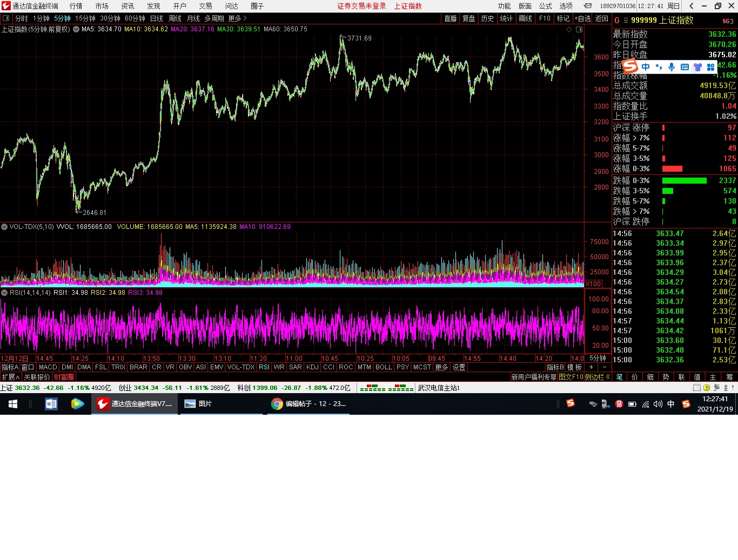Expand the 扩展 panel at bottom left
Viewport: 738px width, 560px height.
point(10,377)
